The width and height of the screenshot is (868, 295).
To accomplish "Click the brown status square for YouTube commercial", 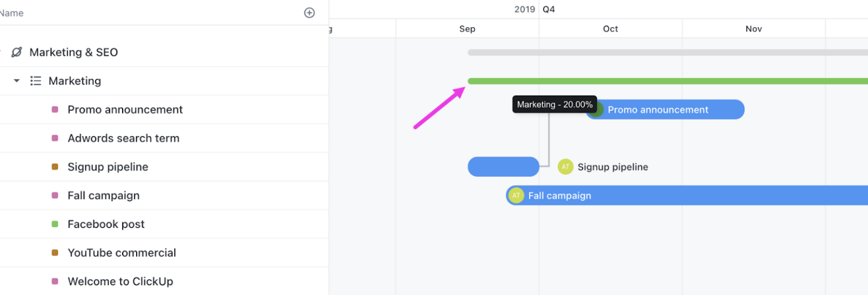I will (x=55, y=253).
